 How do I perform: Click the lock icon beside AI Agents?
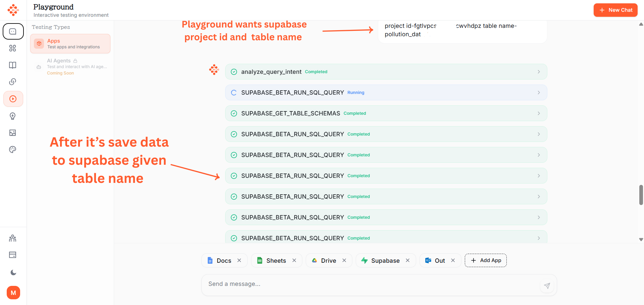tap(75, 61)
